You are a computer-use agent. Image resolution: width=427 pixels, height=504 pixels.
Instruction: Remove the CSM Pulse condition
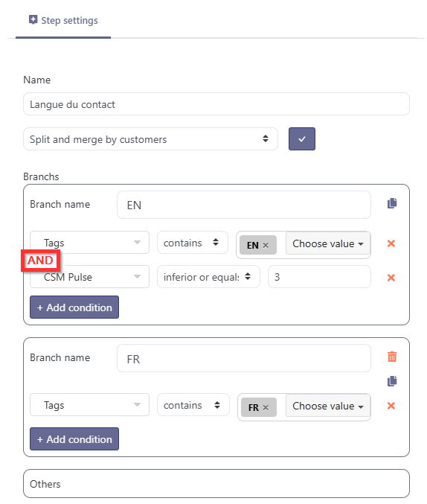(391, 278)
